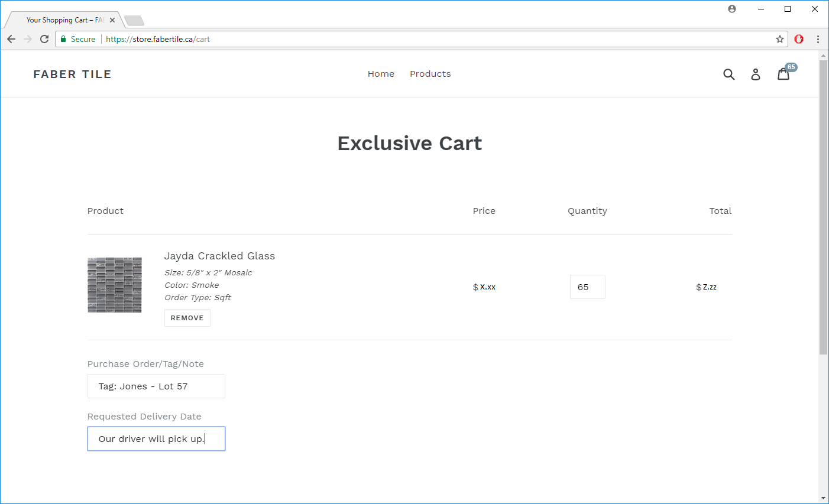Click the address bar URL

(158, 39)
